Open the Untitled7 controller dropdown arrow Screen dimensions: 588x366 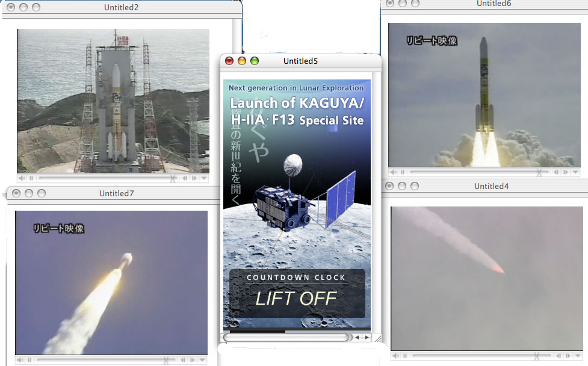tap(202, 360)
